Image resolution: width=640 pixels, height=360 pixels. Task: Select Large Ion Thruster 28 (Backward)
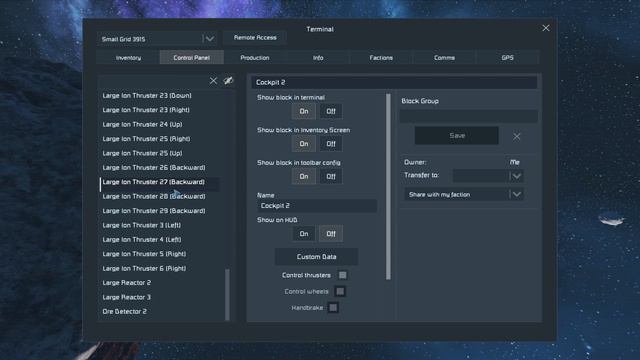pos(153,196)
